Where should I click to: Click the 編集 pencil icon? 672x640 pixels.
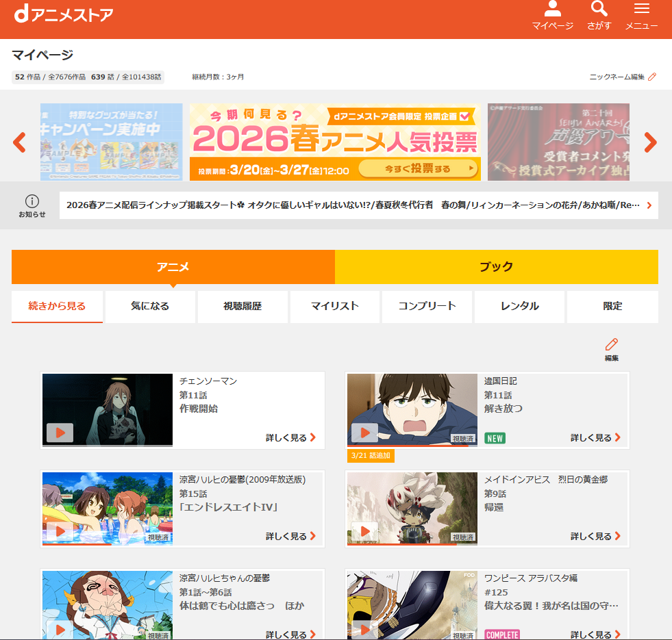pyautogui.click(x=612, y=350)
